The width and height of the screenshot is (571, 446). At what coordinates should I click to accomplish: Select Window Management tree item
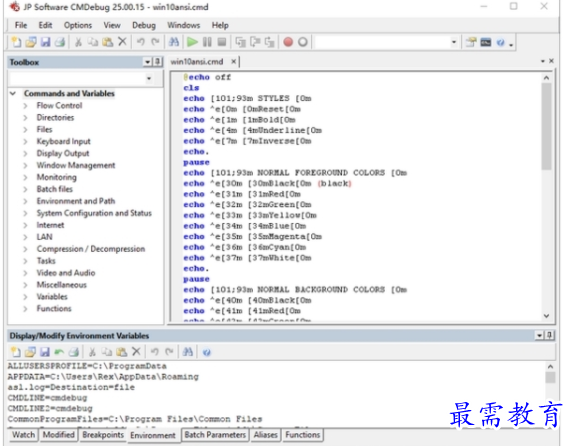pyautogui.click(x=76, y=165)
